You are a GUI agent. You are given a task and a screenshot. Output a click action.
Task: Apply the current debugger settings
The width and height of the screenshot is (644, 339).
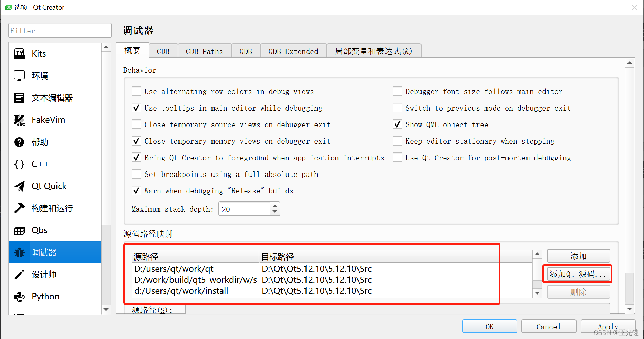[608, 326]
